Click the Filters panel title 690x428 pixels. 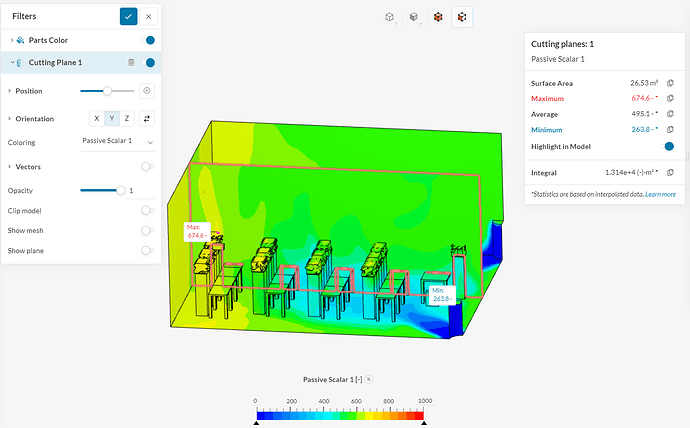(x=24, y=16)
